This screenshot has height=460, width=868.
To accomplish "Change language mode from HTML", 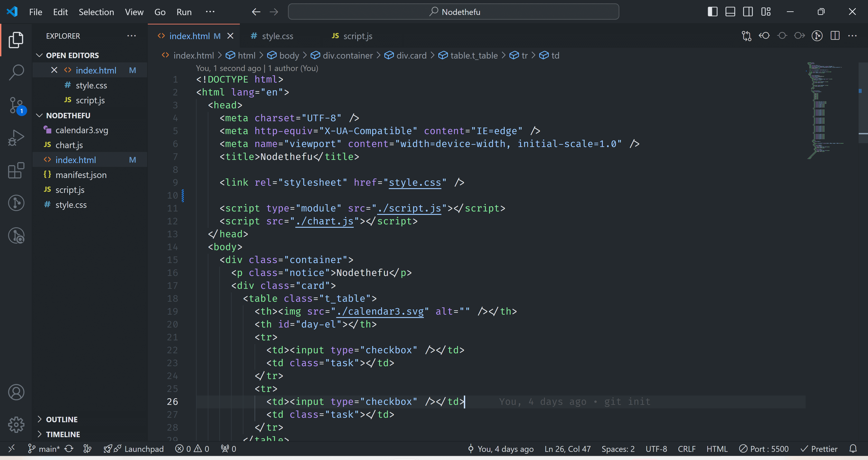I will [x=717, y=449].
